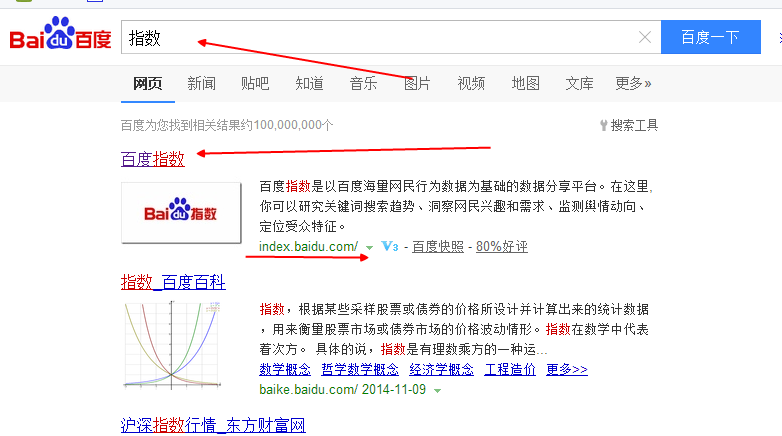
Task: Click the 百度指数 description snippet text
Action: pyautogui.click(x=456, y=207)
